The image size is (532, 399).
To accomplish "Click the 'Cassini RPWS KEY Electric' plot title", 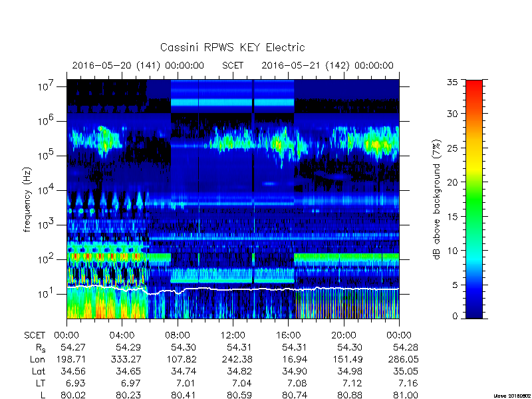I will coord(232,47).
